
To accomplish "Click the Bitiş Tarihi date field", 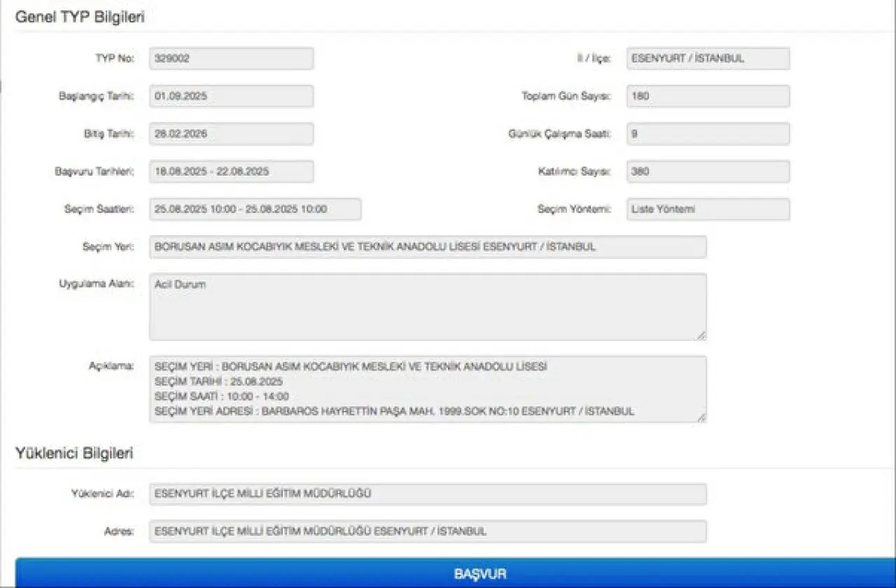I will pyautogui.click(x=231, y=134).
